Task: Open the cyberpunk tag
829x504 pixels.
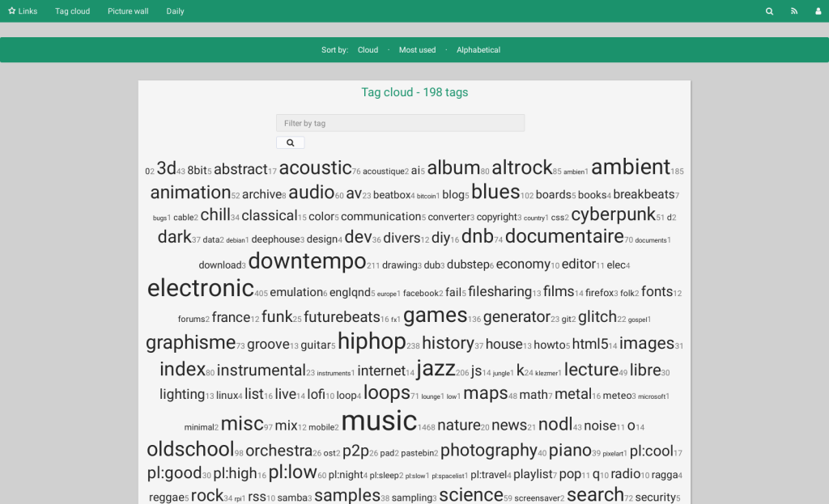Action: pyautogui.click(x=613, y=215)
